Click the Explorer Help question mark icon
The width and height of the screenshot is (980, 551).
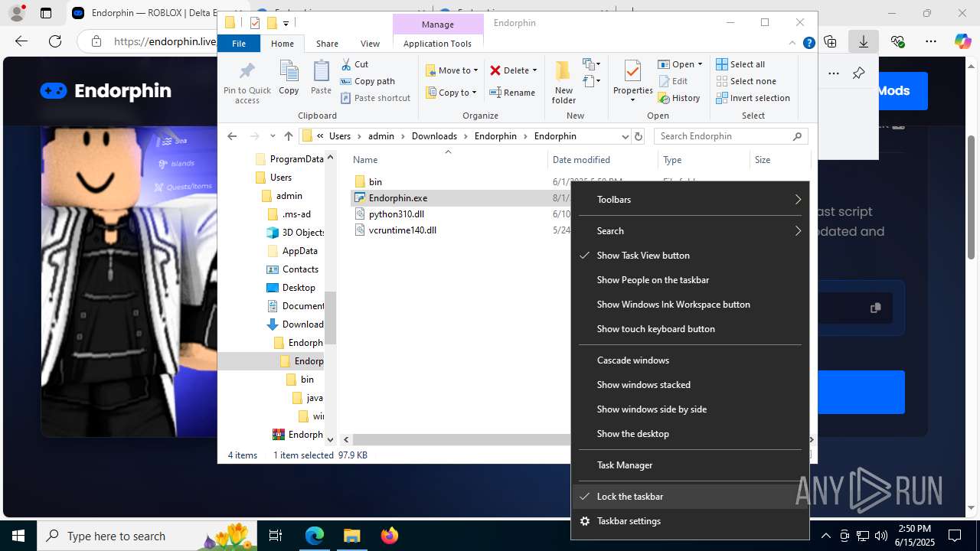pyautogui.click(x=808, y=44)
